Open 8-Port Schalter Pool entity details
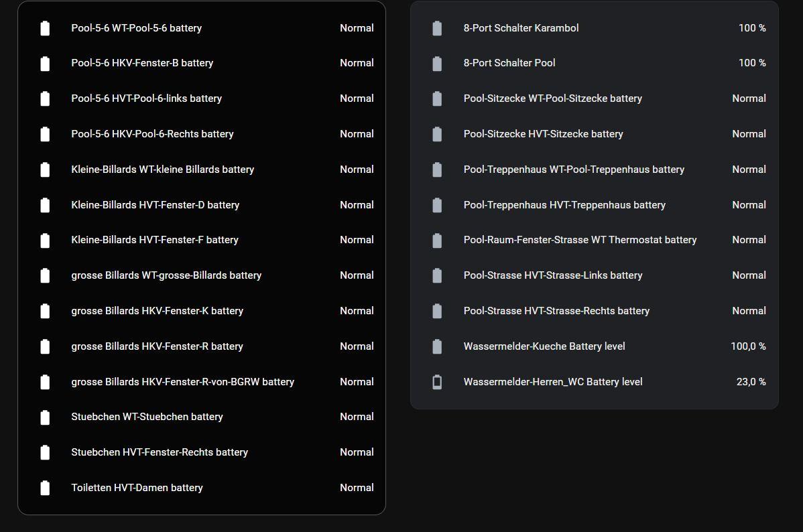This screenshot has height=532, width=803. click(x=509, y=63)
